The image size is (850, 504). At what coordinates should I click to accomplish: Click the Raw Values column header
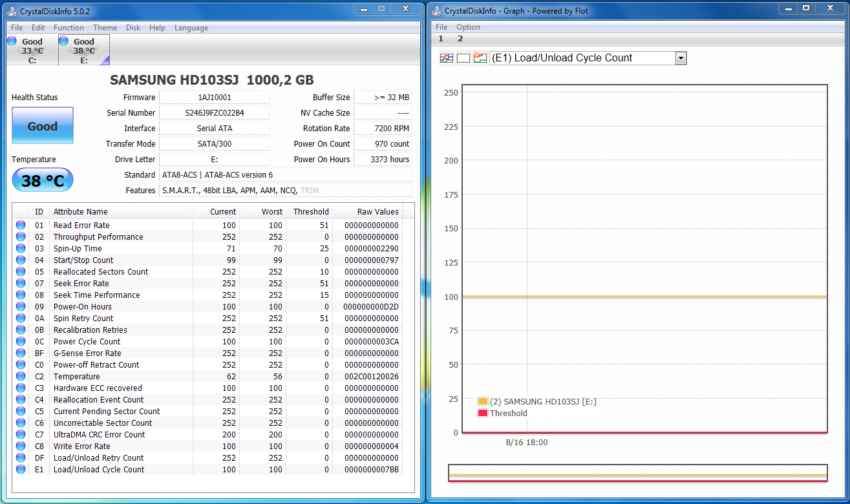pyautogui.click(x=367, y=211)
